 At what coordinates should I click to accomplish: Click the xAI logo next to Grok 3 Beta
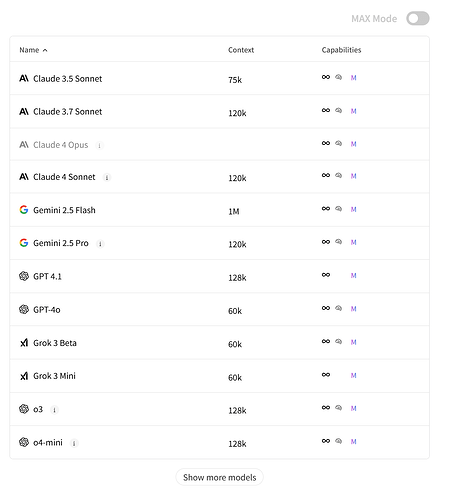pyautogui.click(x=24, y=342)
